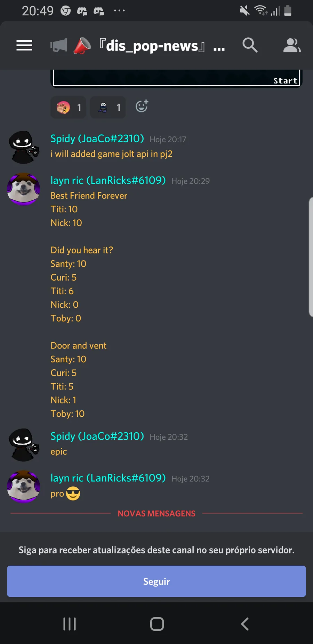Tap the Android recent apps button
The image size is (313, 644).
pyautogui.click(x=70, y=624)
